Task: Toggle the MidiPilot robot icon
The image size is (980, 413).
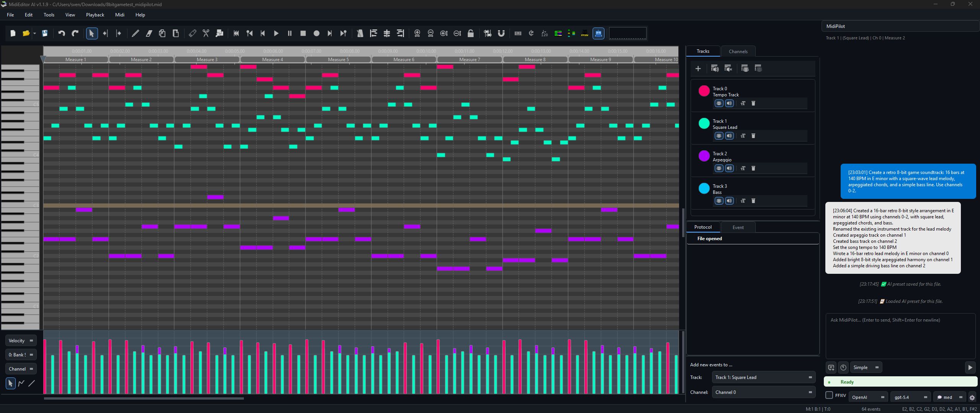Action: (x=598, y=33)
